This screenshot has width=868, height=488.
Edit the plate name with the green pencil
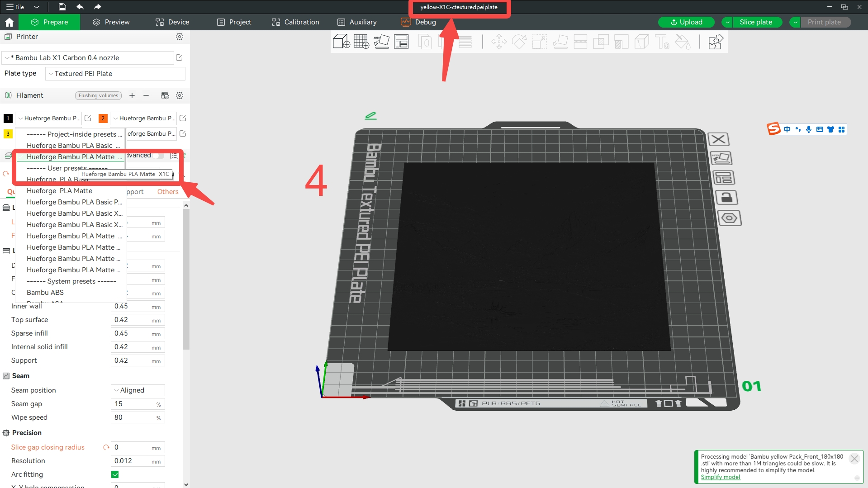370,116
